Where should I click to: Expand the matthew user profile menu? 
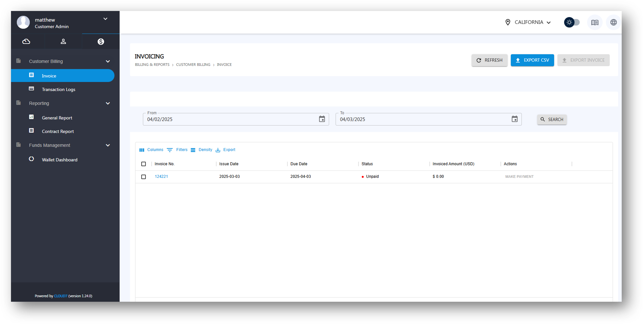pyautogui.click(x=106, y=19)
